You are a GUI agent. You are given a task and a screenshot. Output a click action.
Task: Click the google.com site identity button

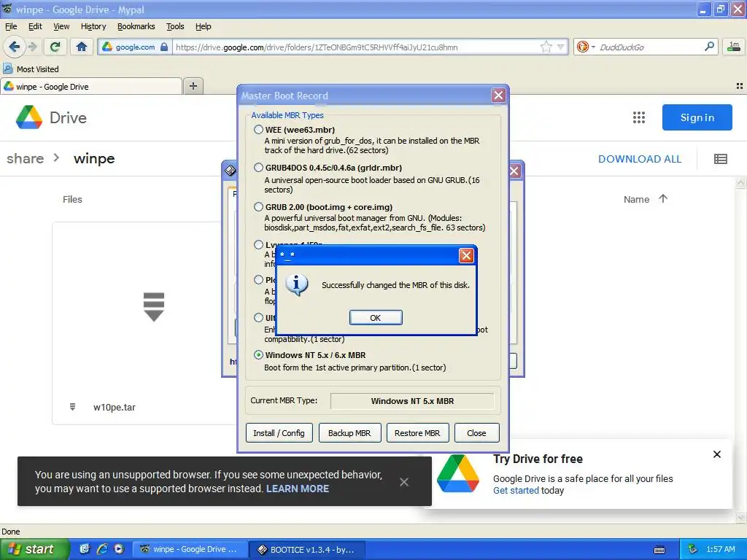pyautogui.click(x=135, y=47)
